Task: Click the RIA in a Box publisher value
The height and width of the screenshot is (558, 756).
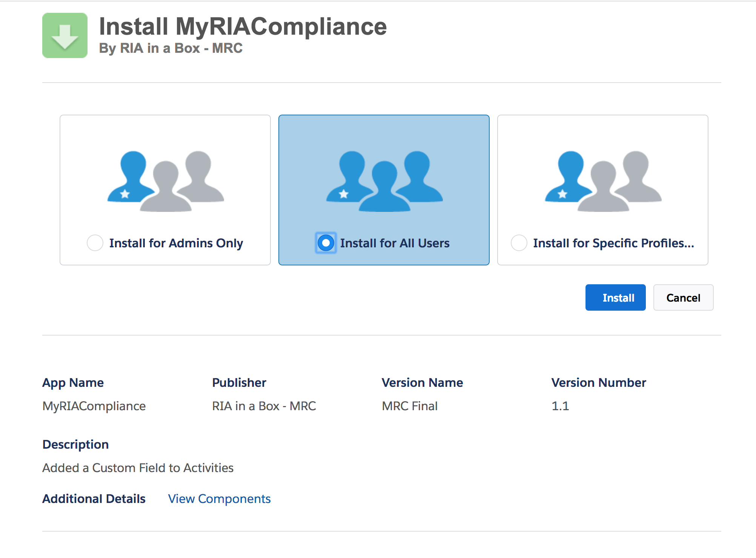Action: [x=264, y=406]
